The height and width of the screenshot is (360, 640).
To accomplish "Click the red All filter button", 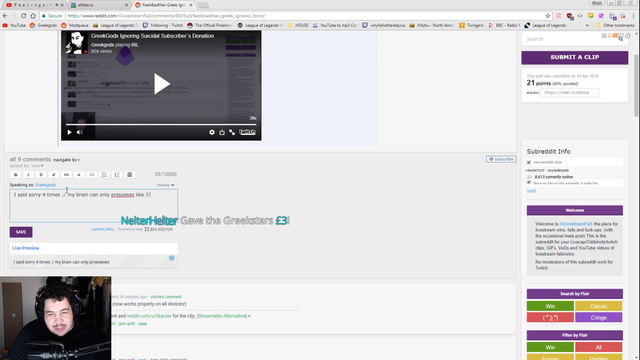I will 599,347.
